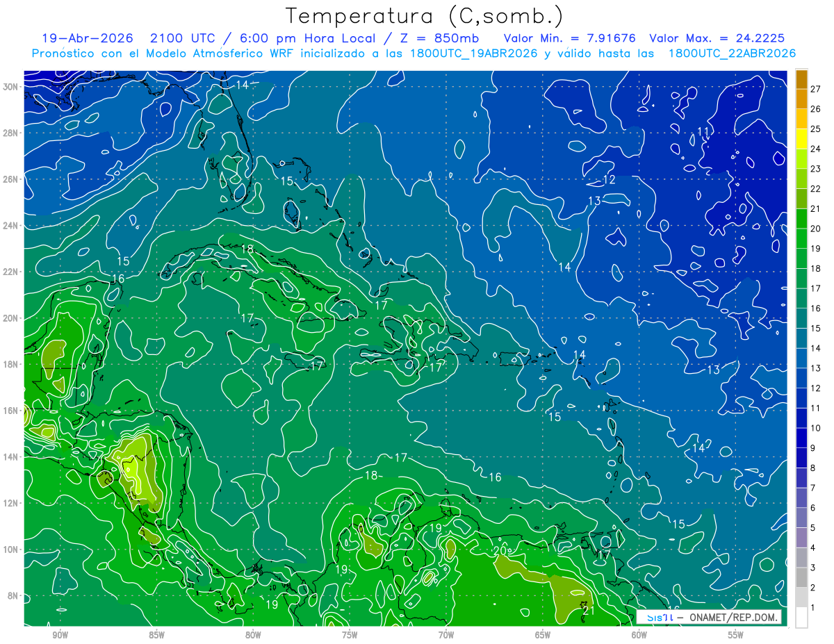Click the orange 27 color legend swatch
Image resolution: width=834 pixels, height=644 pixels.
[x=801, y=79]
